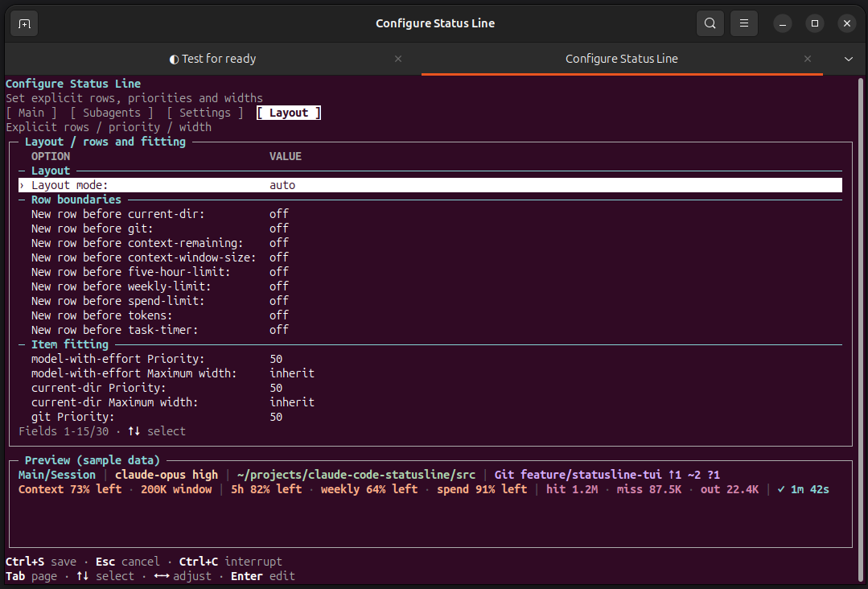Expand the tab list dropdown arrow

848,59
